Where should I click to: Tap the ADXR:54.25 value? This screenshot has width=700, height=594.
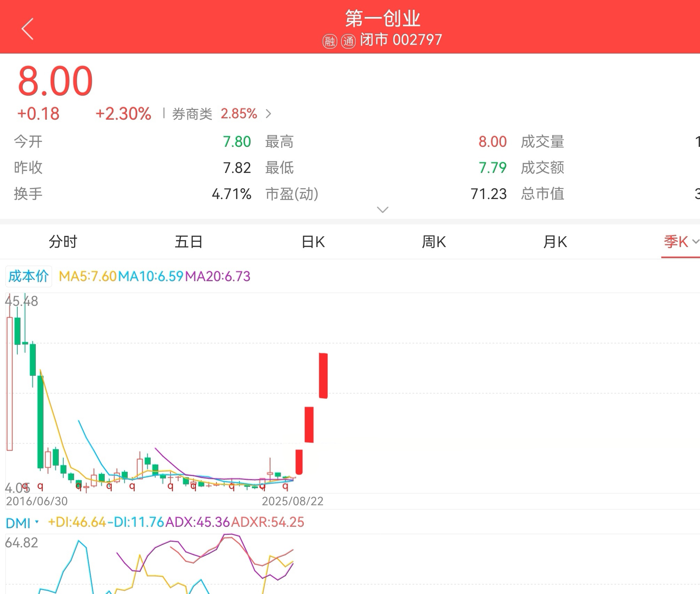(x=268, y=522)
